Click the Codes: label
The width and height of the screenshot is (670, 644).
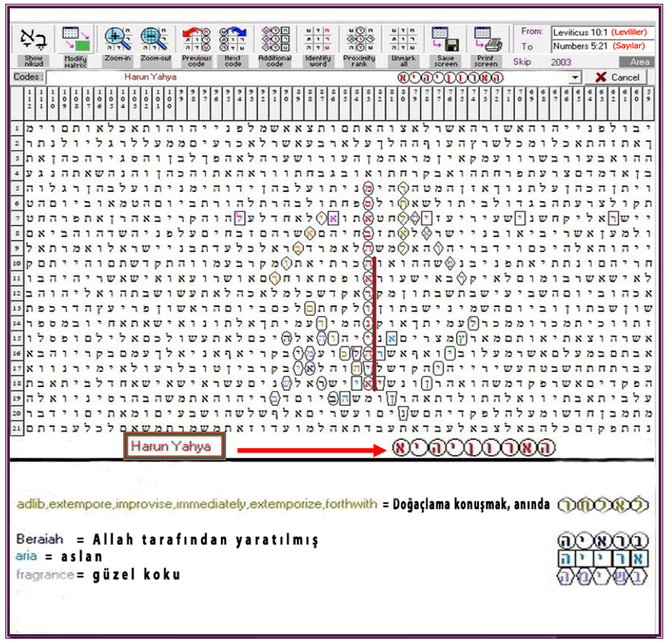click(28, 77)
